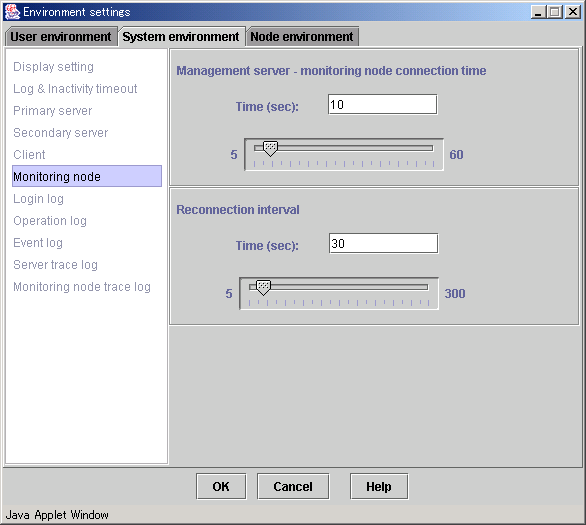
Task: Switch to the User environment tab
Action: pos(61,37)
